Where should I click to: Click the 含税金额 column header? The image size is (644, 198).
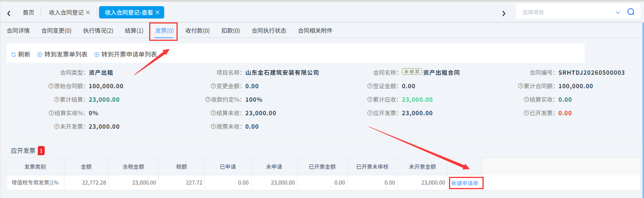133,167
